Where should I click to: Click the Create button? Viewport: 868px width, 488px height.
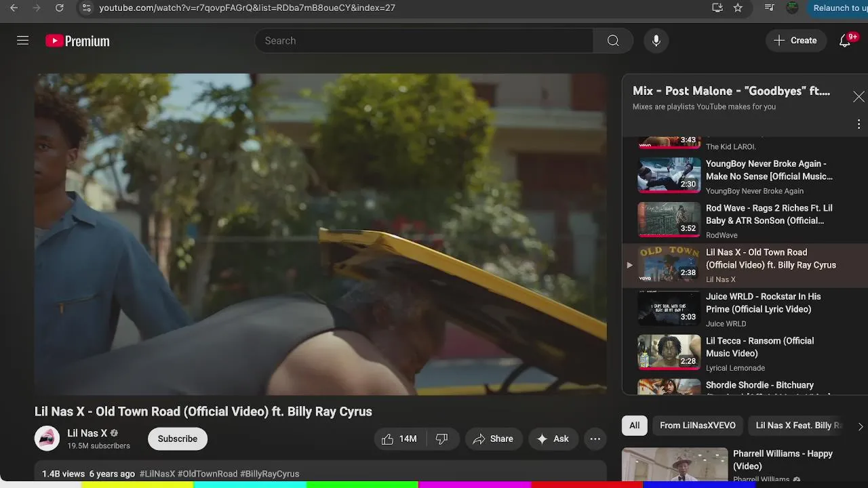tap(795, 41)
